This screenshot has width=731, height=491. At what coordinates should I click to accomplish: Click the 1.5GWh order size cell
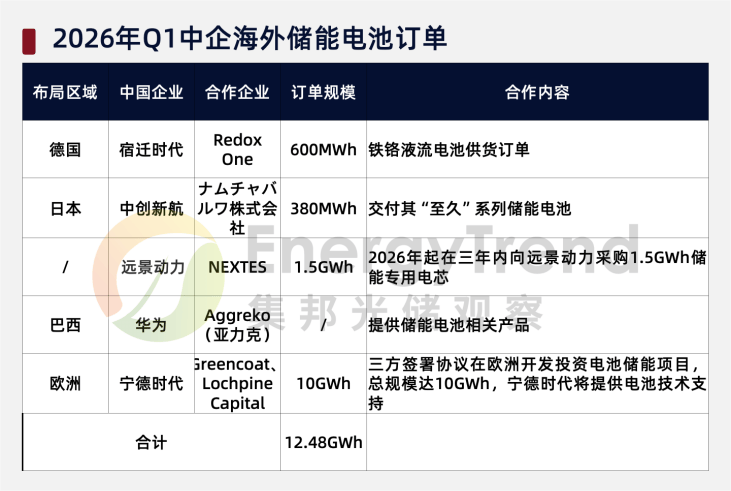[x=324, y=267]
